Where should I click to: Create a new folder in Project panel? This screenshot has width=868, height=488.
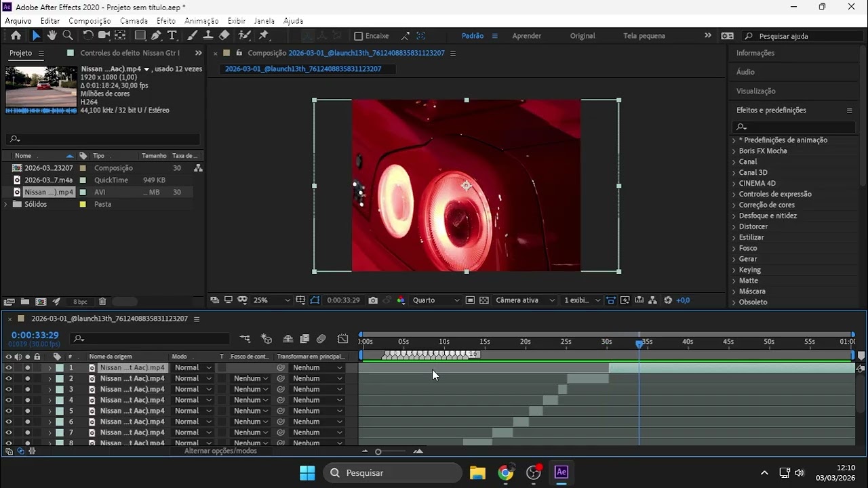pos(25,302)
